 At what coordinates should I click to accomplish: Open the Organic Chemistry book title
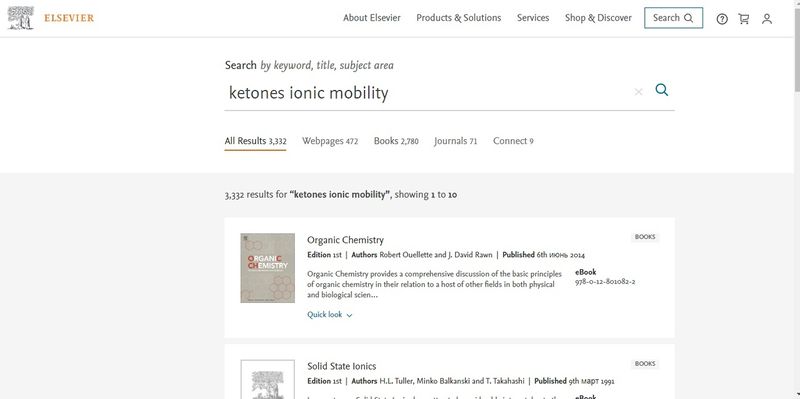click(345, 240)
